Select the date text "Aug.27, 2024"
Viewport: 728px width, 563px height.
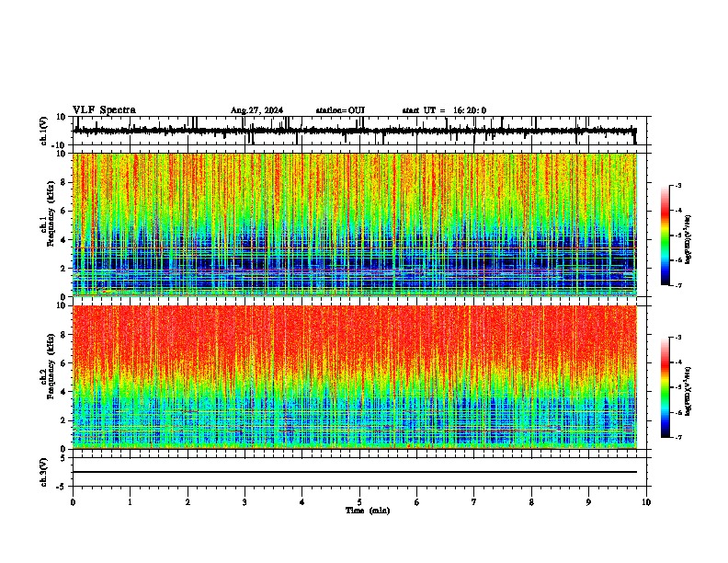(256, 110)
